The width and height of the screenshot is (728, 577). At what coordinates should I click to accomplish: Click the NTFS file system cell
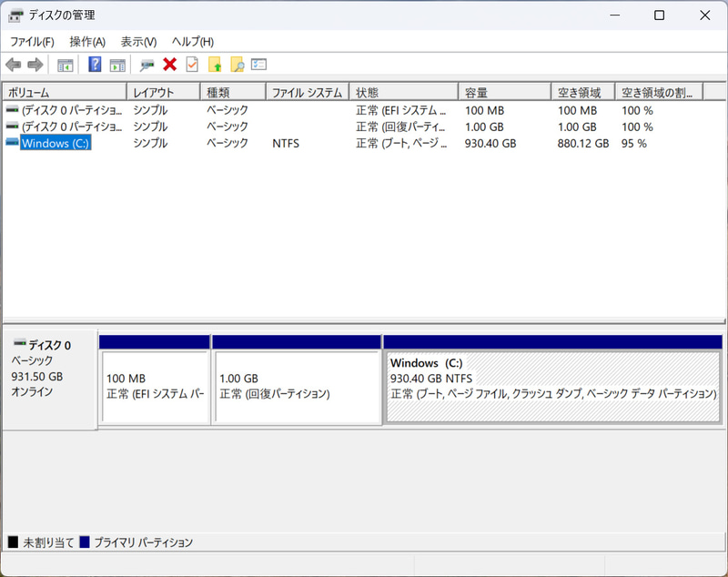[x=286, y=144]
